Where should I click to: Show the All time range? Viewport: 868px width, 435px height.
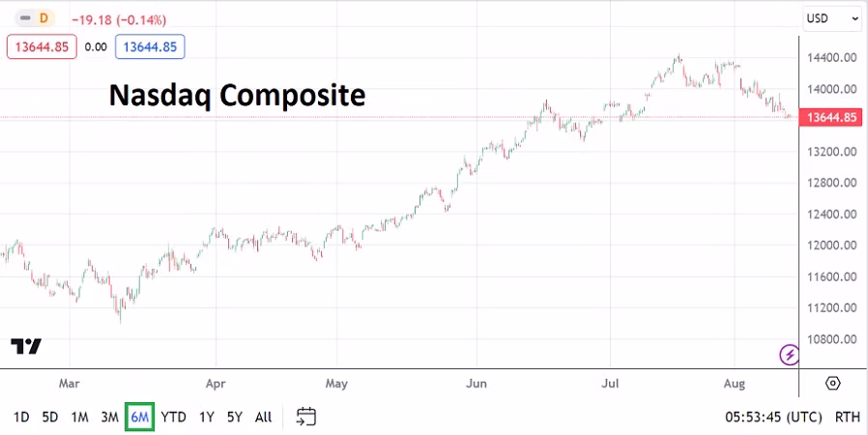[263, 418]
